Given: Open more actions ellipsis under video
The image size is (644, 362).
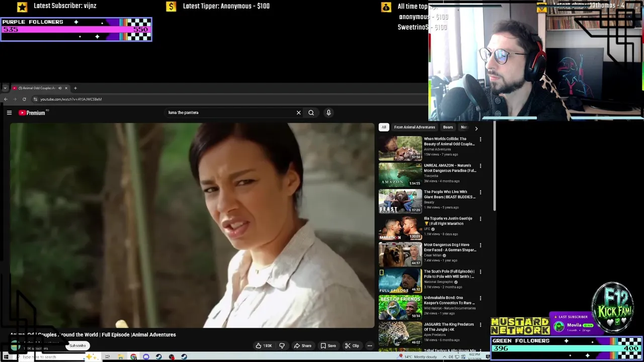Looking at the screenshot, I should pyautogui.click(x=369, y=346).
